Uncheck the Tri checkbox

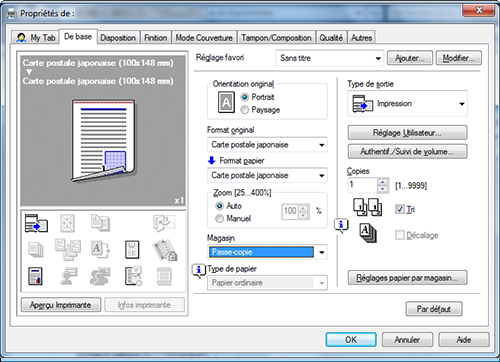tap(400, 209)
